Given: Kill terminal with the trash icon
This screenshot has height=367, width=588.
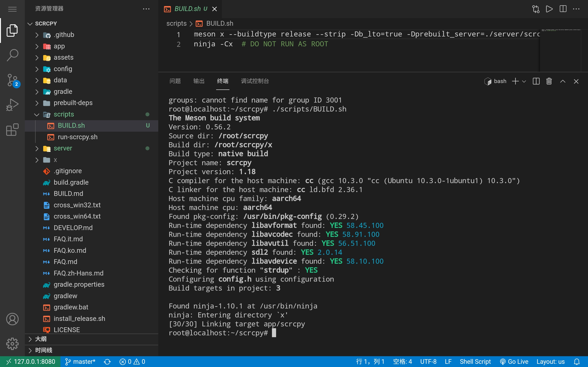Looking at the screenshot, I should pyautogui.click(x=549, y=81).
